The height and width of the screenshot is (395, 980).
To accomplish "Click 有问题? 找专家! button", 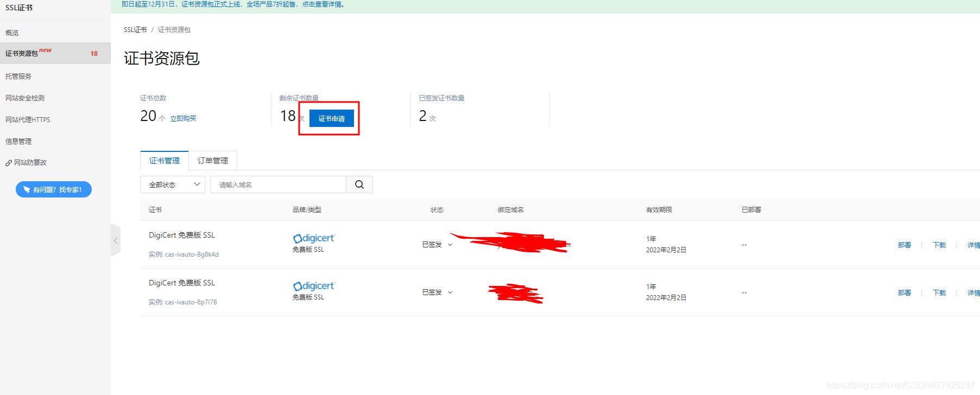I will [x=54, y=189].
